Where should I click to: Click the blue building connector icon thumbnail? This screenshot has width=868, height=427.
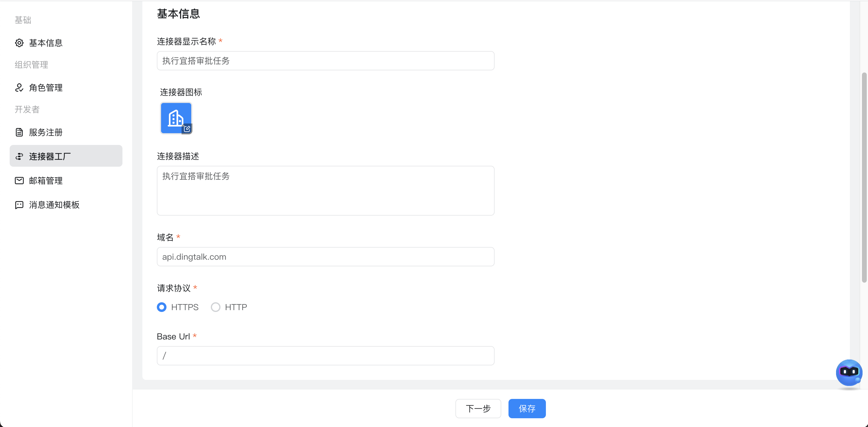pos(176,118)
